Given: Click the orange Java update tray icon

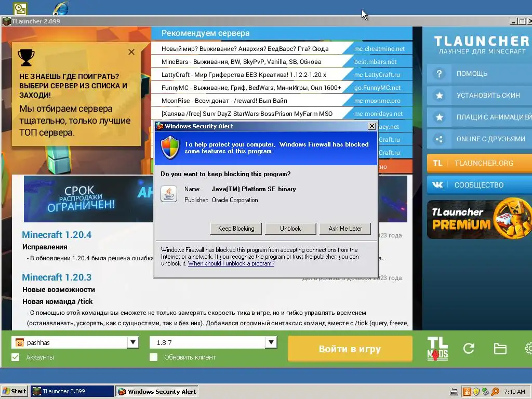Looking at the screenshot, I should point(467,392).
